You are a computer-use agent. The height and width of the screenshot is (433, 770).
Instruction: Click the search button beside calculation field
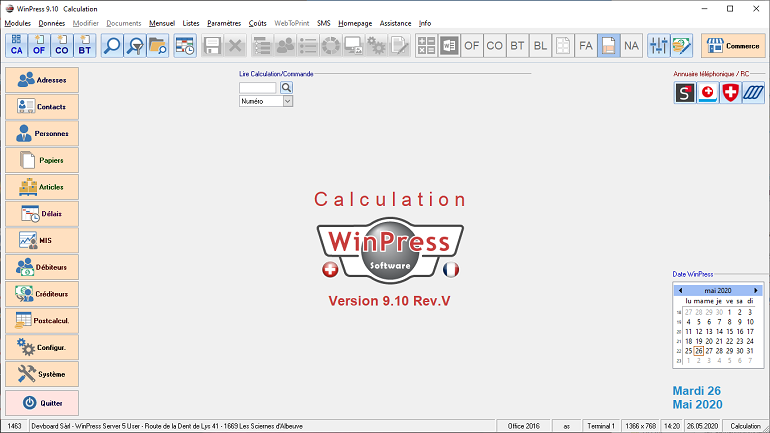coord(286,88)
